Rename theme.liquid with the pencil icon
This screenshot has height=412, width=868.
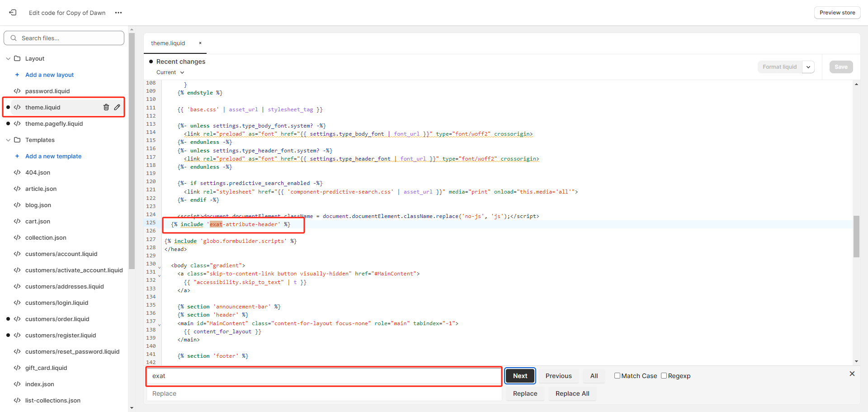[117, 107]
